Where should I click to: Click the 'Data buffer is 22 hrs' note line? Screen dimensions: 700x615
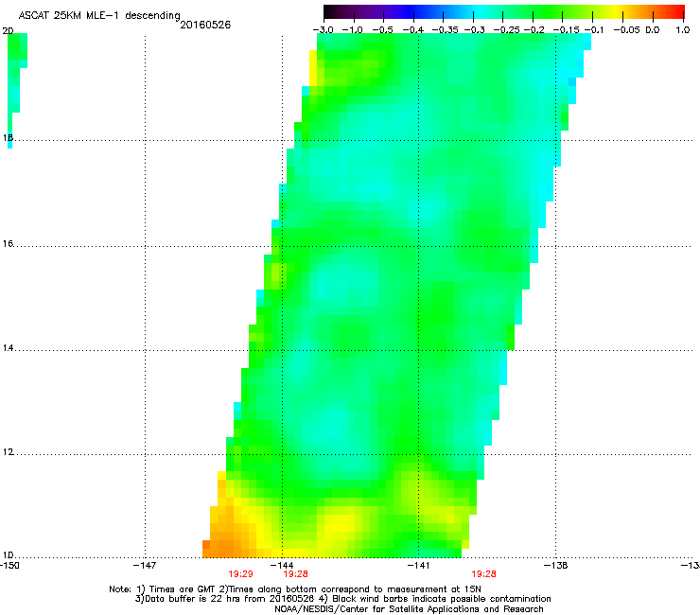point(342,599)
